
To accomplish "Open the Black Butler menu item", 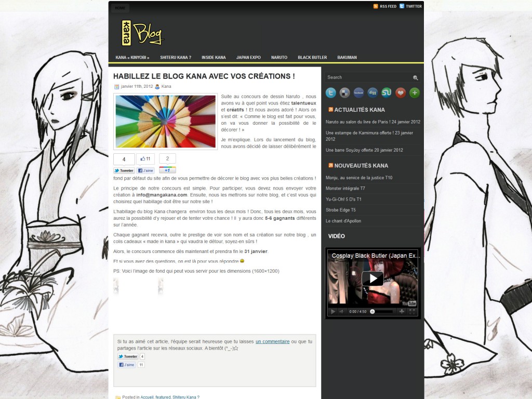I will [x=312, y=58].
